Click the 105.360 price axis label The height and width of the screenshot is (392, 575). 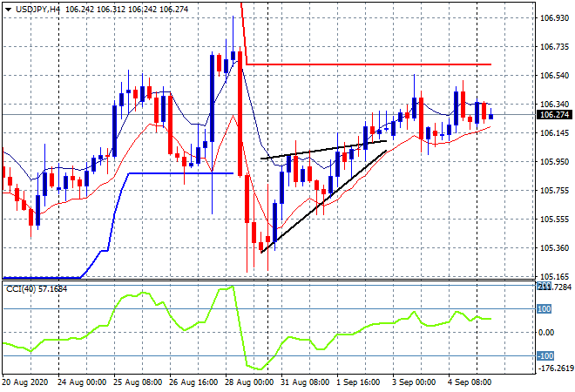pos(554,248)
